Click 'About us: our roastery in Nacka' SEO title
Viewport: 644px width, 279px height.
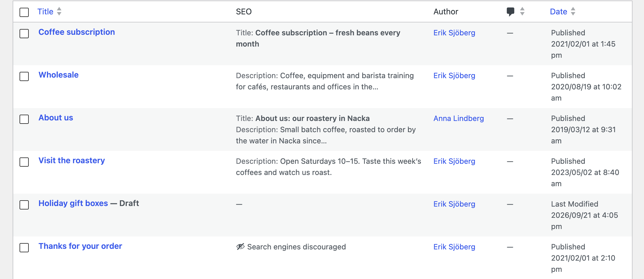coord(313,118)
